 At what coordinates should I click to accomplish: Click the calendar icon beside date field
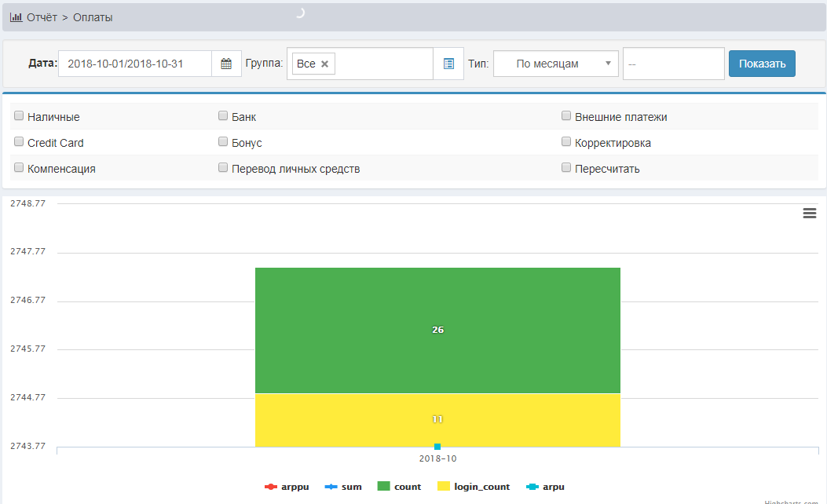point(226,64)
